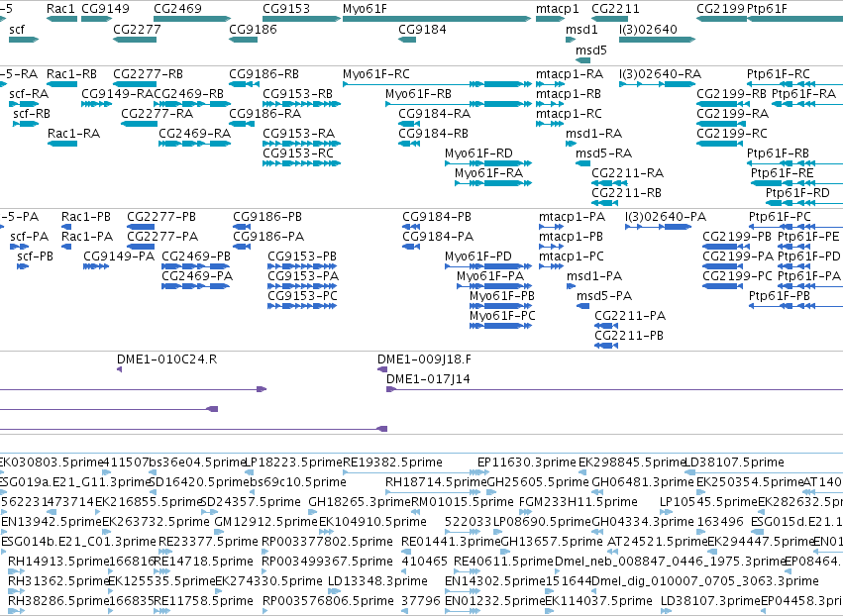Click the CG2211-PA protein label
The image size is (843, 616).
(630, 316)
